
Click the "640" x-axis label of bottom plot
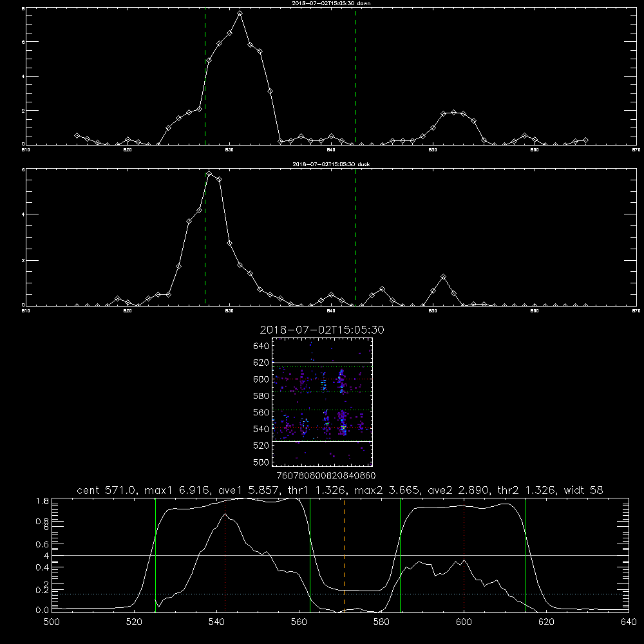click(x=629, y=622)
